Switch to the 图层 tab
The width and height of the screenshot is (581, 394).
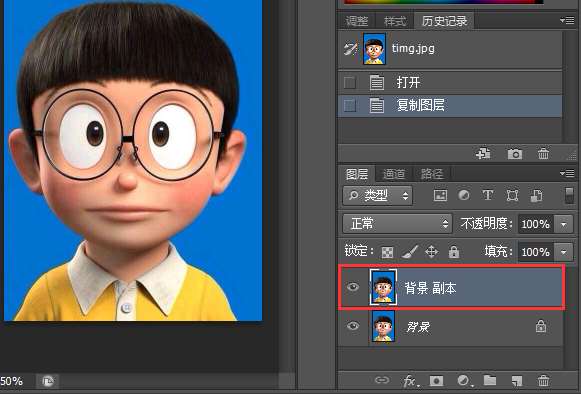(x=357, y=174)
